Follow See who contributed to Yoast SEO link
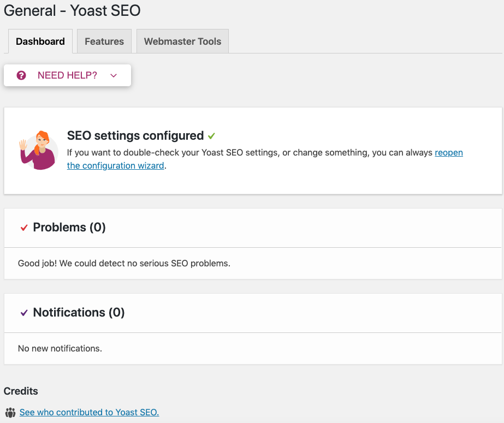Viewport: 504px width, 423px height. pos(90,413)
